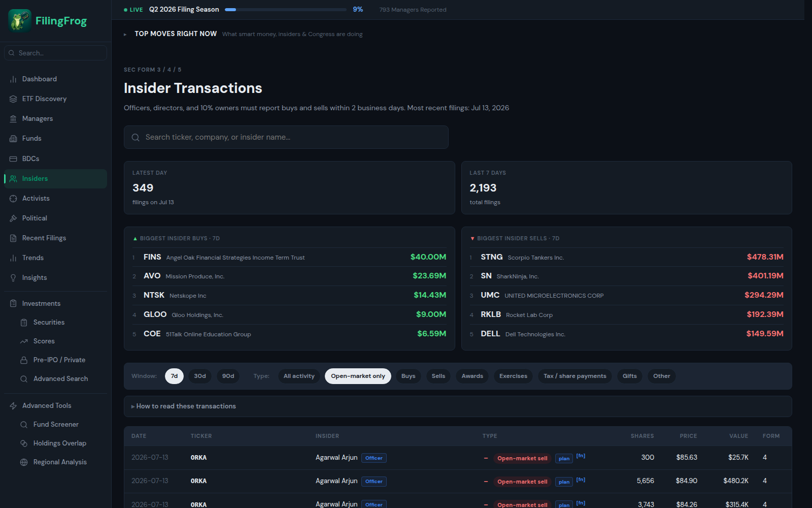Image resolution: width=812 pixels, height=508 pixels.
Task: Click the Pre-IPO / Private lock icon
Action: 24,360
